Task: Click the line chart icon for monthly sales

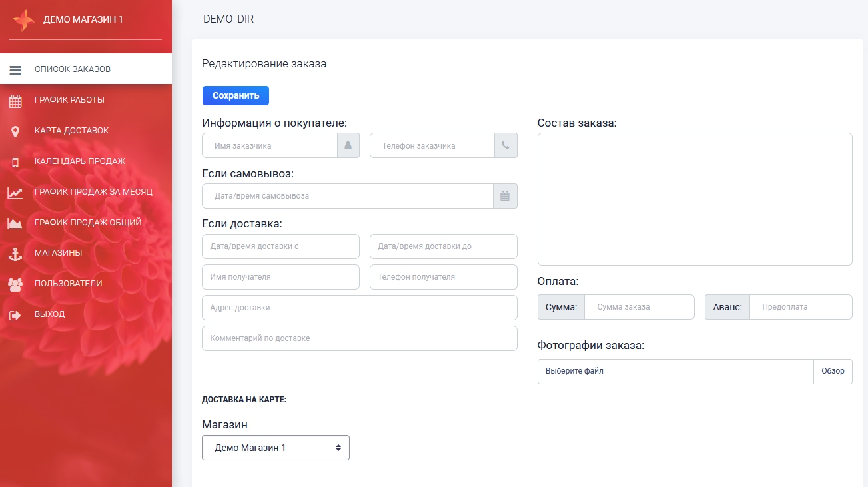Action: (15, 193)
